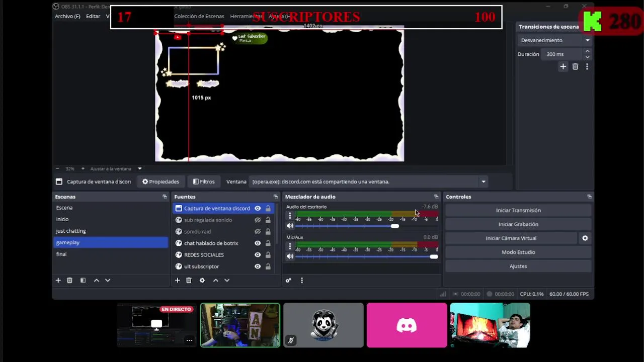Undock the Fuentes panel
This screenshot has width=644, height=362.
point(275,197)
